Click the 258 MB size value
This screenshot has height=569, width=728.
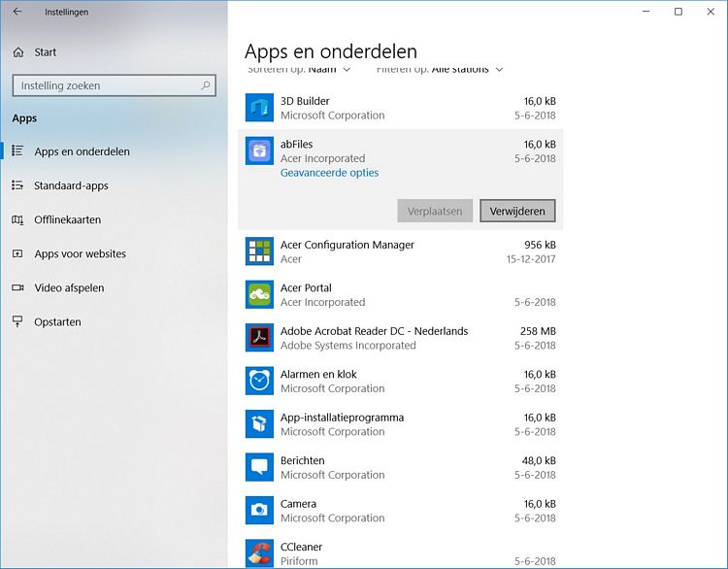[x=538, y=331]
